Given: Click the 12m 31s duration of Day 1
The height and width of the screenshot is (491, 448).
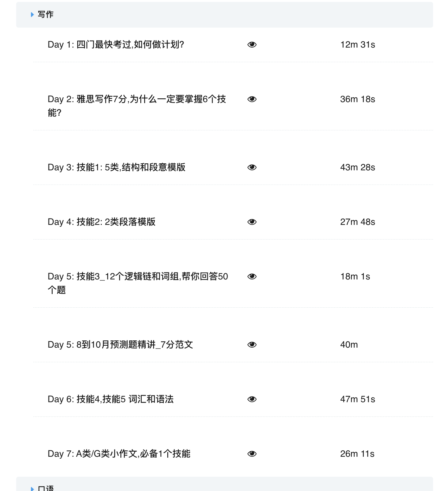Looking at the screenshot, I should point(357,45).
